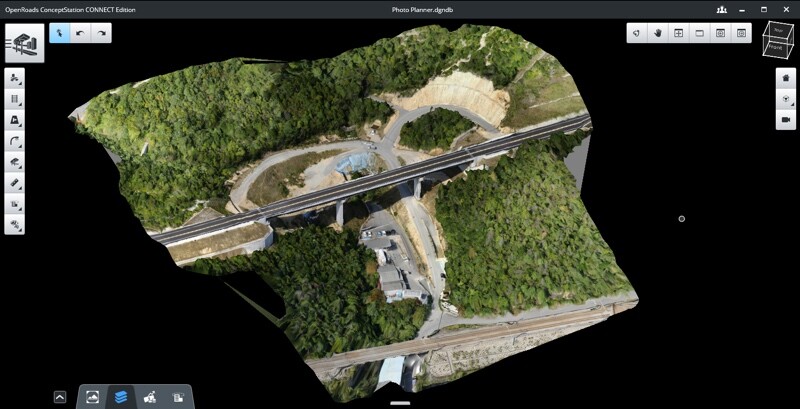This screenshot has width=800, height=409.
Task: Click the rotate view tool
Action: coord(637,33)
